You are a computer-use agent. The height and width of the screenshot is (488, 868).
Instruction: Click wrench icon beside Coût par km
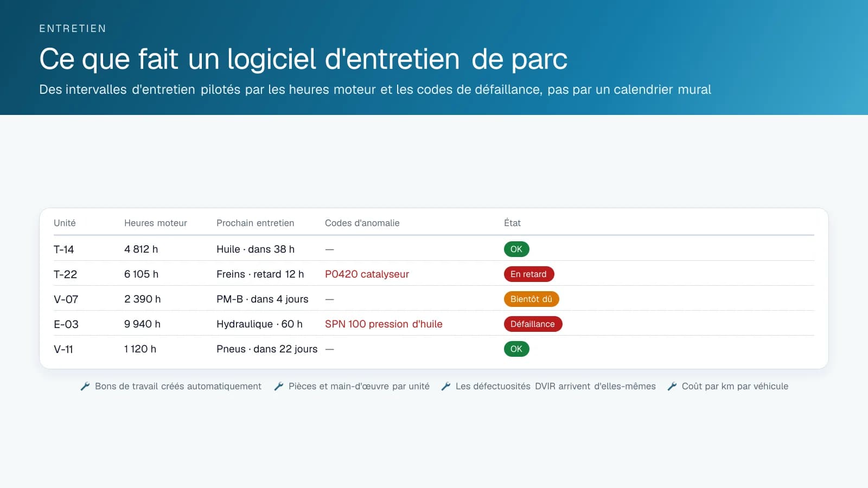(672, 387)
